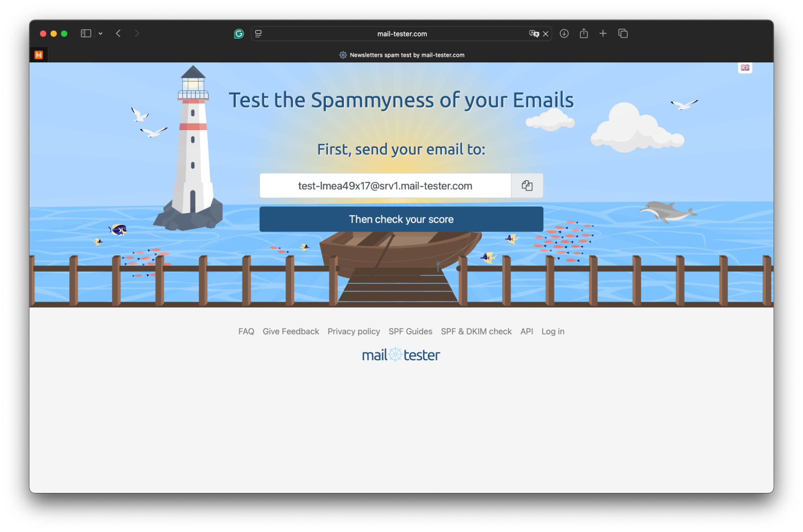
Task: Click the Newsletters spam test banner
Action: 402,55
